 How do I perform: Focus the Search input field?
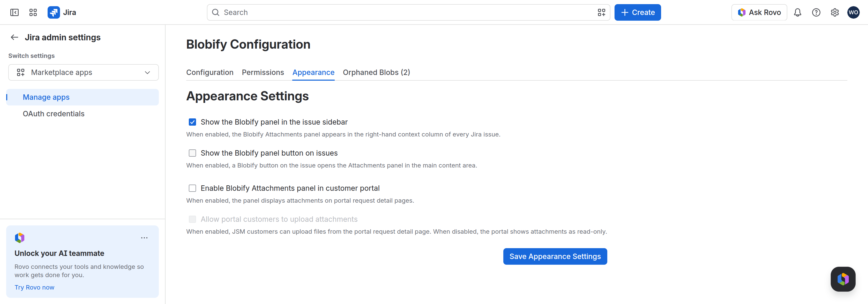[x=408, y=12]
